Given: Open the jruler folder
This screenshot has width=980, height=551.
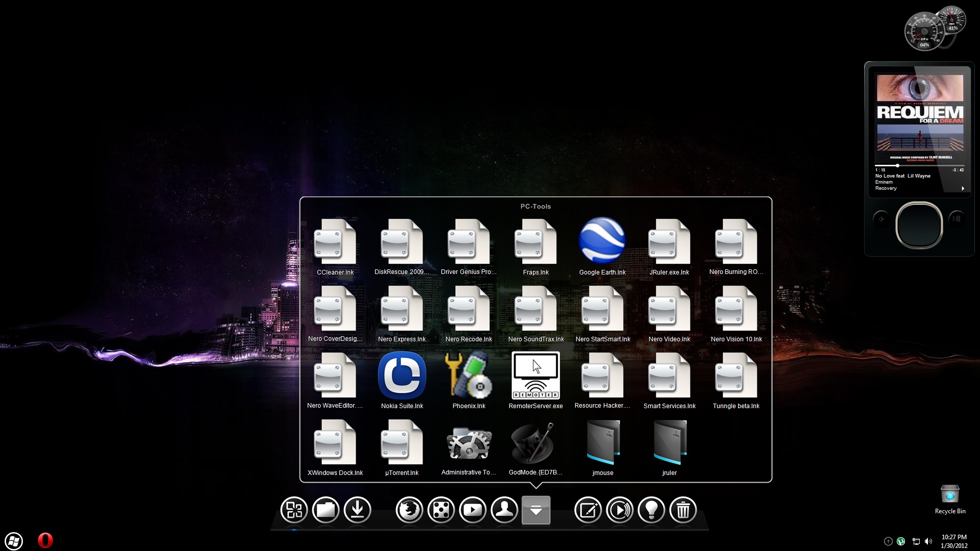Looking at the screenshot, I should click(x=669, y=447).
